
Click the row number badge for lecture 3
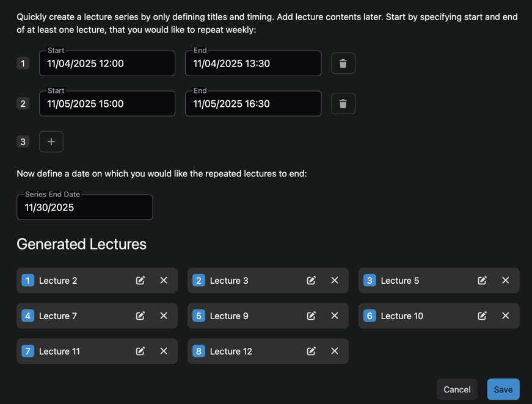coord(23,141)
